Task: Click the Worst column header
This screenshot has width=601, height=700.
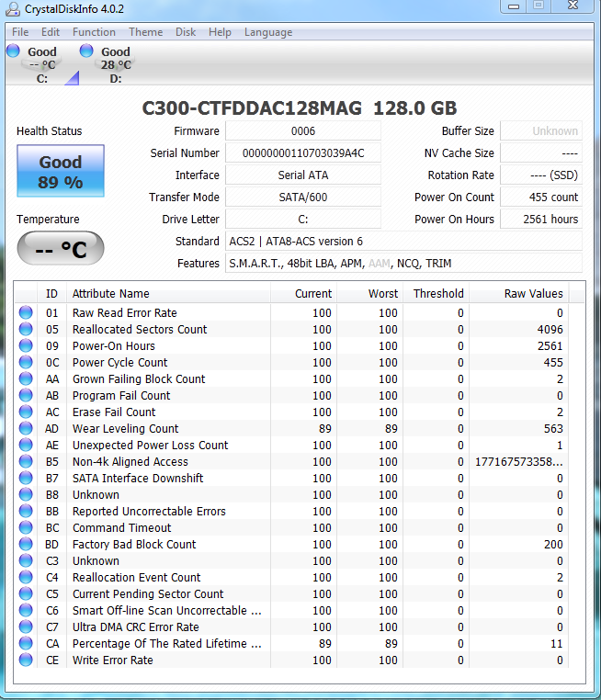Action: pyautogui.click(x=369, y=293)
